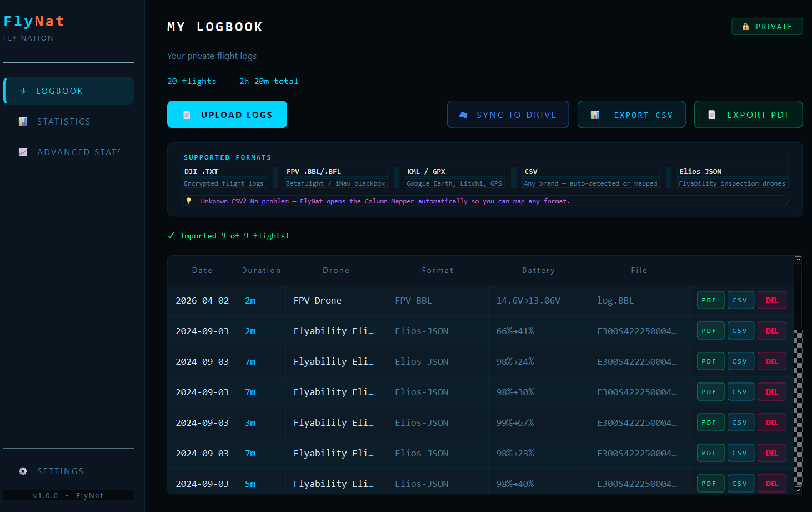
Task: Click the Format column header
Action: click(438, 270)
